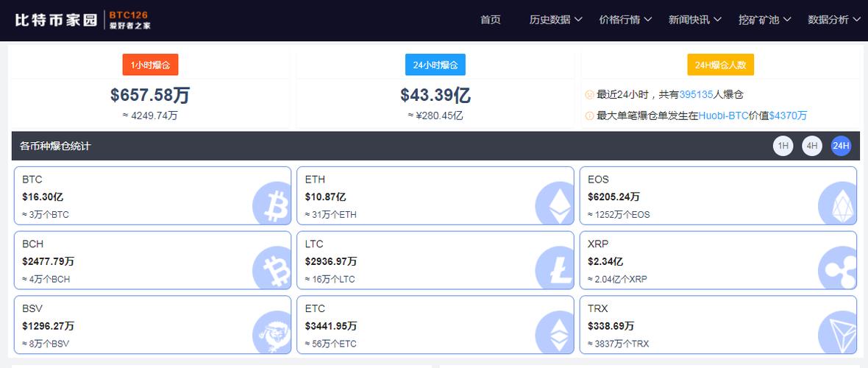This screenshot has height=368, width=868.
Task: Click the orange 1小时爆仓 button
Action: pos(150,65)
